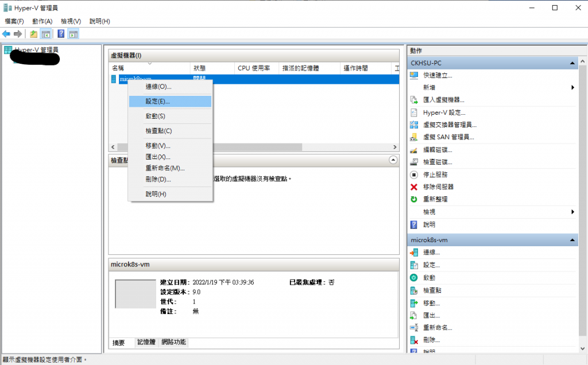Expand the 新增 submenu arrow
This screenshot has height=365, width=588.
pyautogui.click(x=572, y=87)
